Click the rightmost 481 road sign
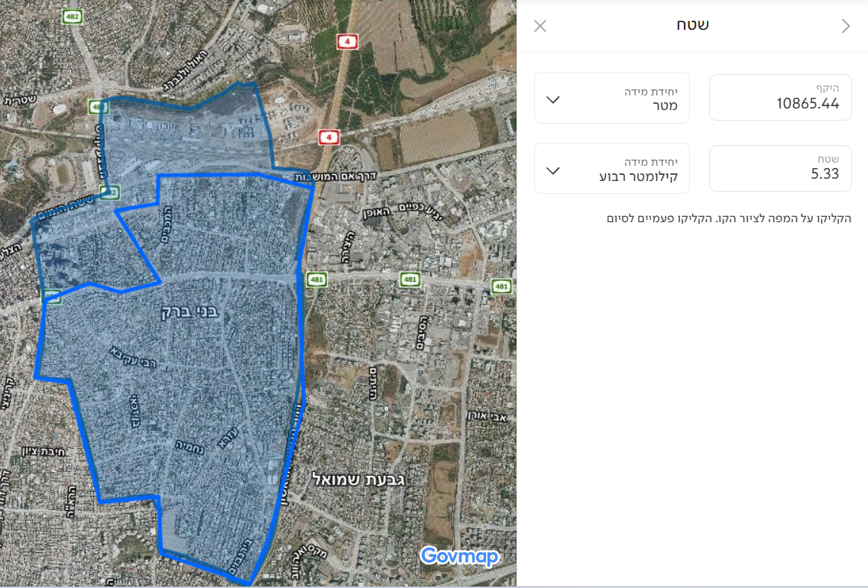The width and height of the screenshot is (868, 588). [x=501, y=286]
